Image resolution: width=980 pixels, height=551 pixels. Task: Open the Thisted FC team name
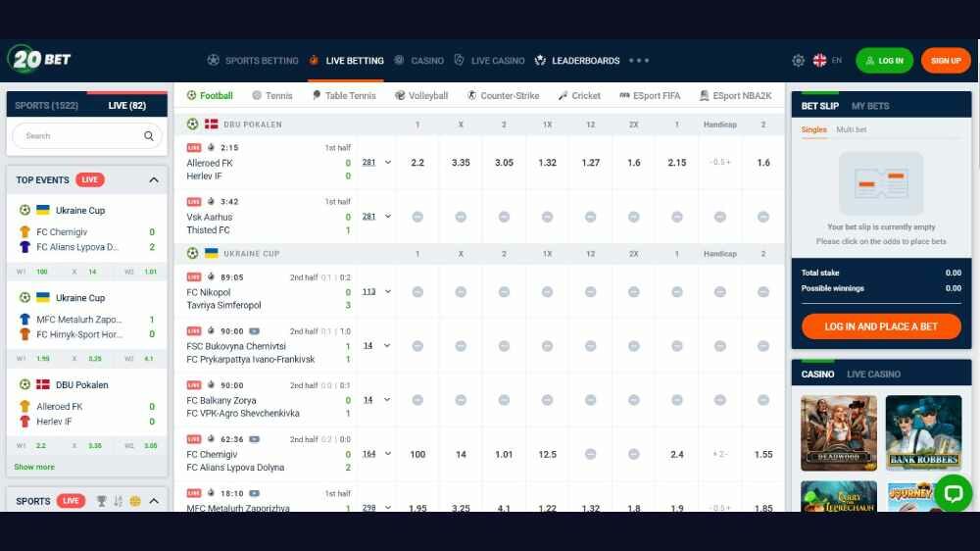208,230
